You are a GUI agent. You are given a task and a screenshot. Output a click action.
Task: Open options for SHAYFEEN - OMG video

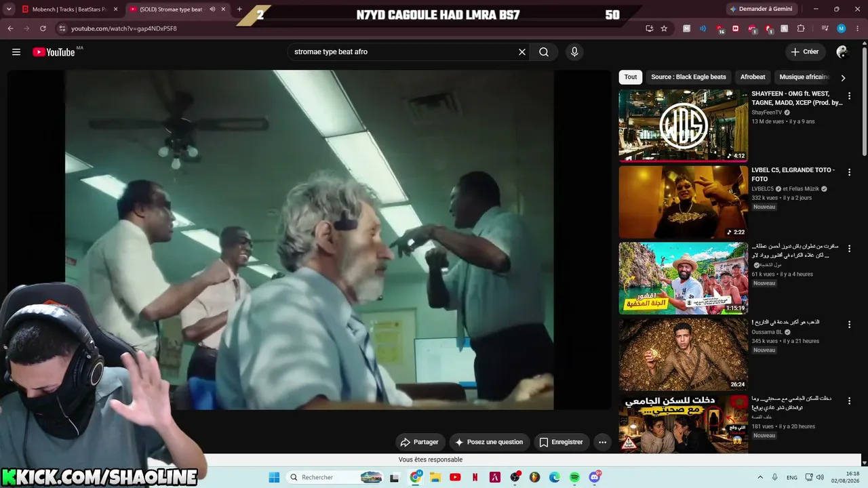coord(849,96)
